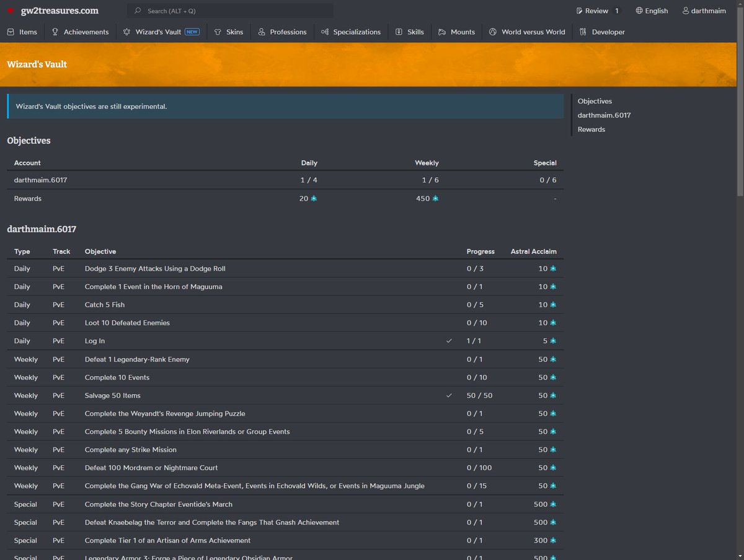This screenshot has width=744, height=560.
Task: Open the English language selector
Action: [x=652, y=11]
